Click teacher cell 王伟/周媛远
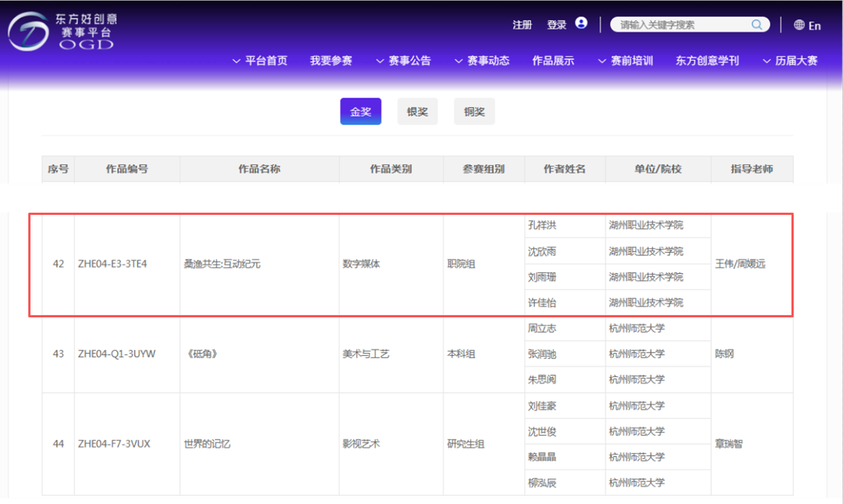 pos(740,264)
